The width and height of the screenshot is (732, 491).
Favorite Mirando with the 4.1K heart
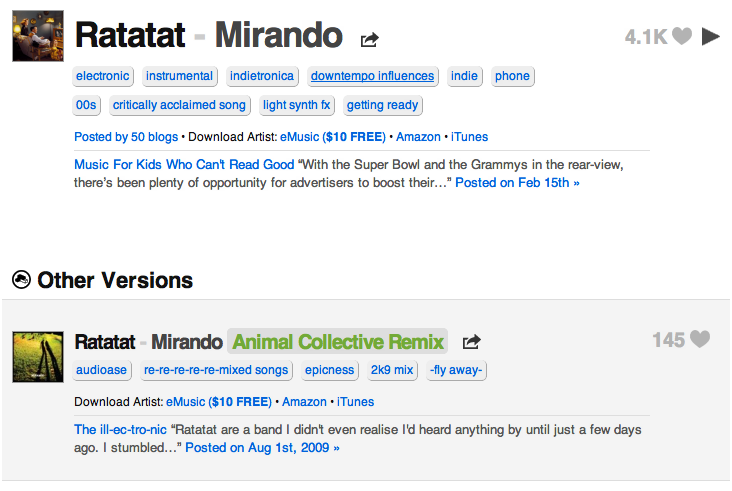click(682, 36)
